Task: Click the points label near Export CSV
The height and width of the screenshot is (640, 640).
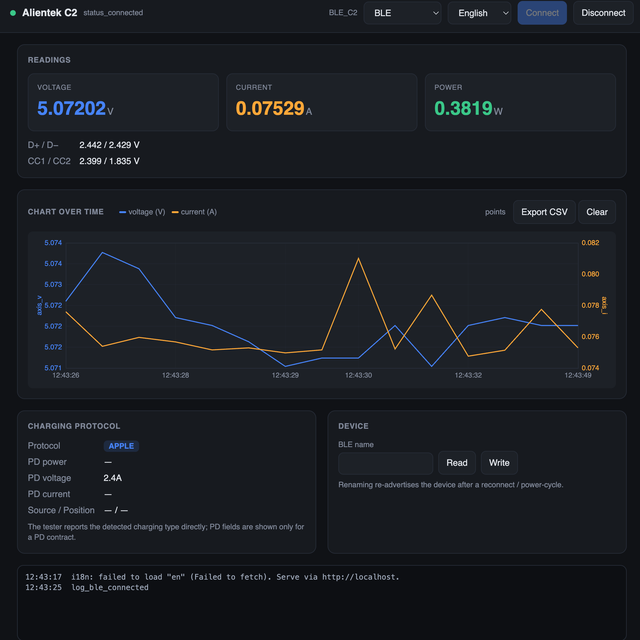Action: click(495, 212)
